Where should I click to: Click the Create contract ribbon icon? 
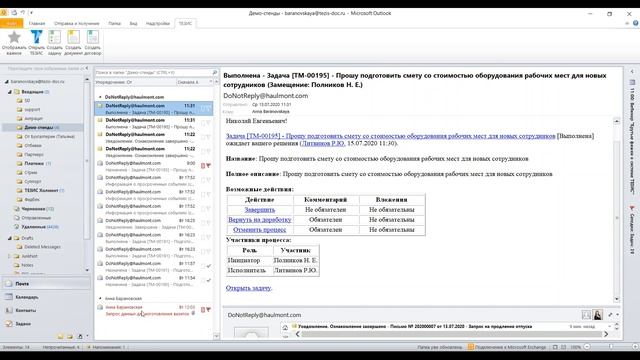click(x=93, y=37)
